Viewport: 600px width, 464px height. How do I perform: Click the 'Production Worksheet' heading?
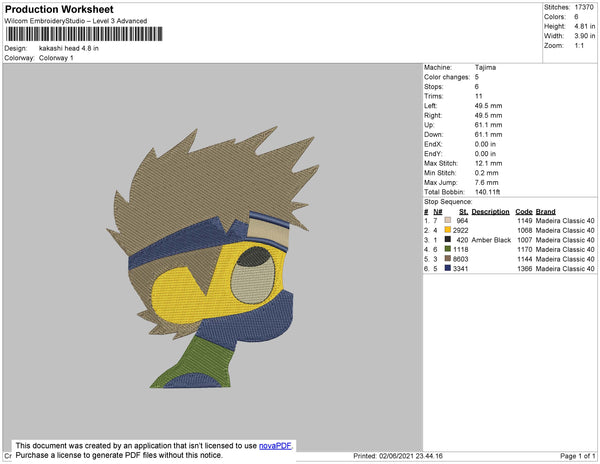point(59,10)
